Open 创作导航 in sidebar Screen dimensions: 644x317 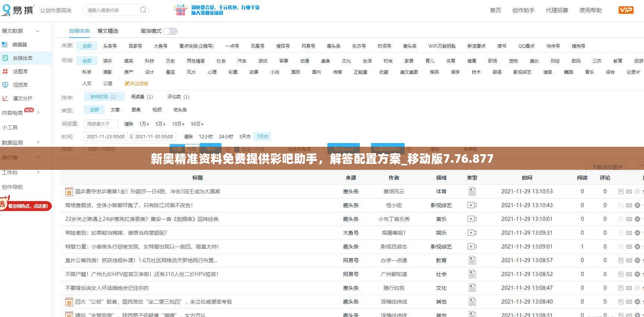12,187
